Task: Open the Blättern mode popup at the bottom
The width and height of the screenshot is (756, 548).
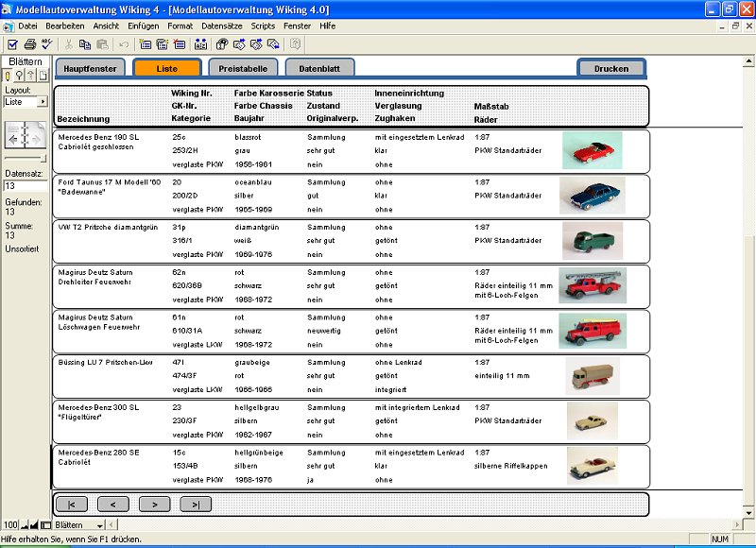Action: [79, 525]
